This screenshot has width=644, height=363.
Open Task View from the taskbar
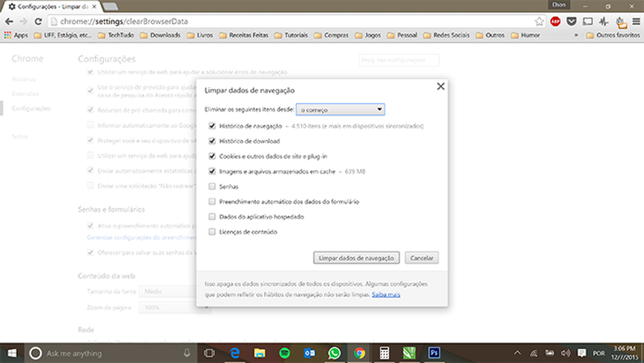pyautogui.click(x=209, y=353)
